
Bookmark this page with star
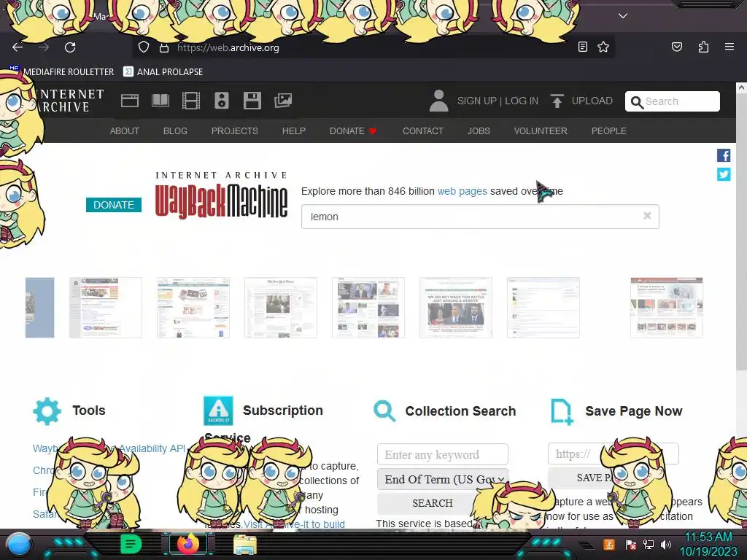603,47
